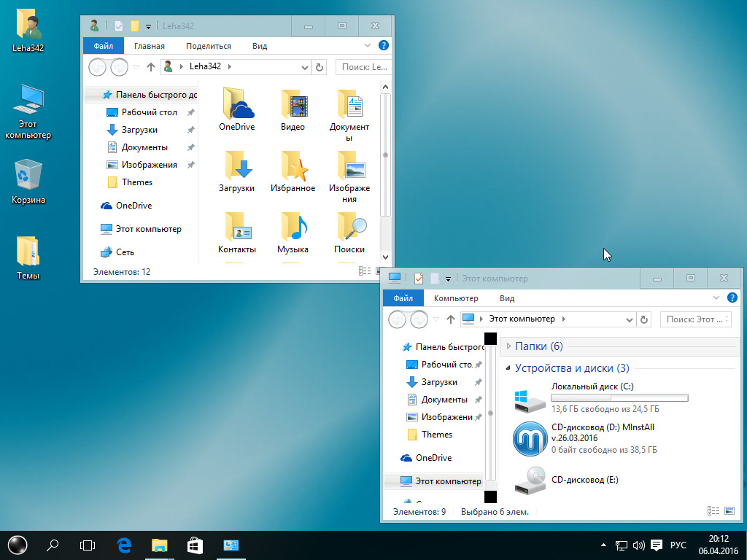Open the Компьютер ribbon tab
Screen dimensions: 747x560
click(456, 298)
